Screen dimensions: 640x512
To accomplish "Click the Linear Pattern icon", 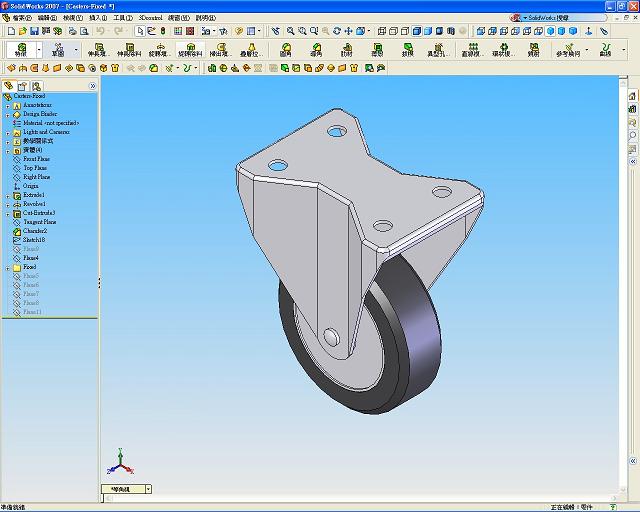I will pyautogui.click(x=473, y=50).
